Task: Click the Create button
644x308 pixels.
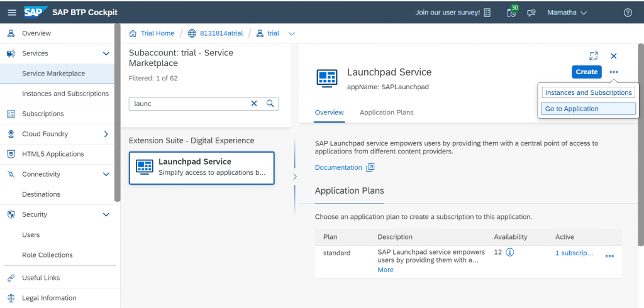Action: click(x=587, y=72)
